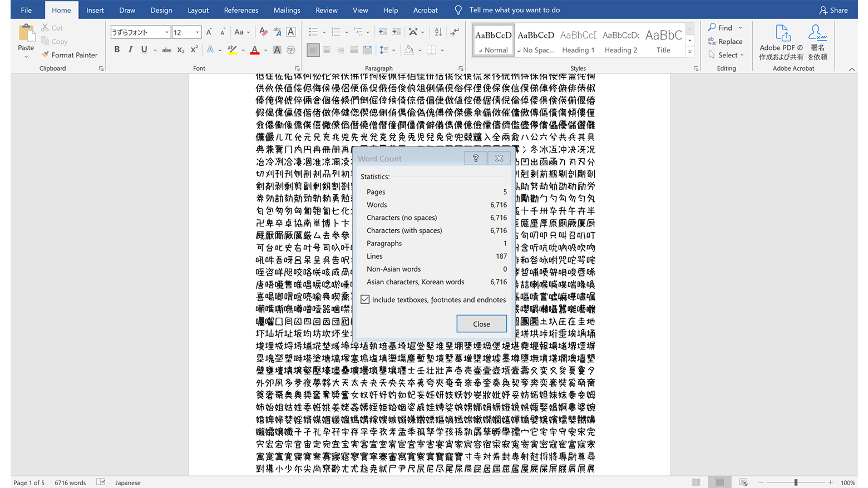Sort the selected text
Screen dimensions: 868x488
(x=438, y=32)
